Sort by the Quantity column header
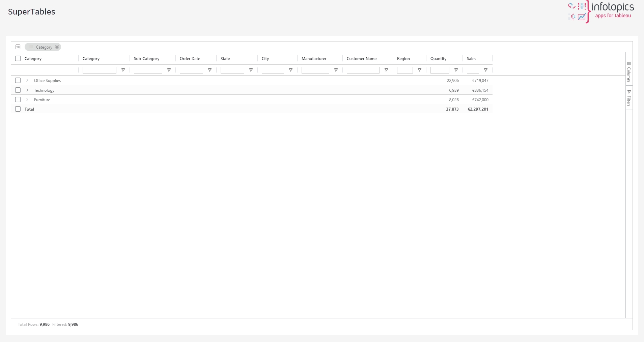This screenshot has width=644, height=342. (x=438, y=59)
